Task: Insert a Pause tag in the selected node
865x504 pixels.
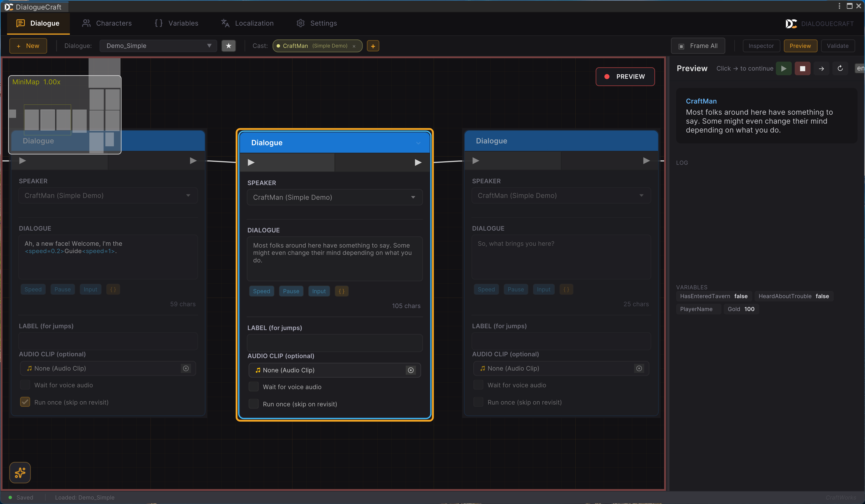Action: coord(291,291)
